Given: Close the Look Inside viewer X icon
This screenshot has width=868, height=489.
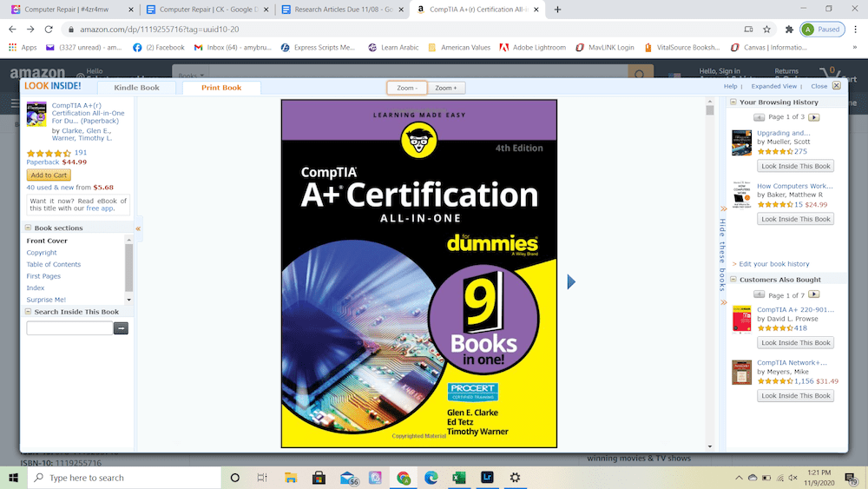Looking at the screenshot, I should click(x=837, y=85).
